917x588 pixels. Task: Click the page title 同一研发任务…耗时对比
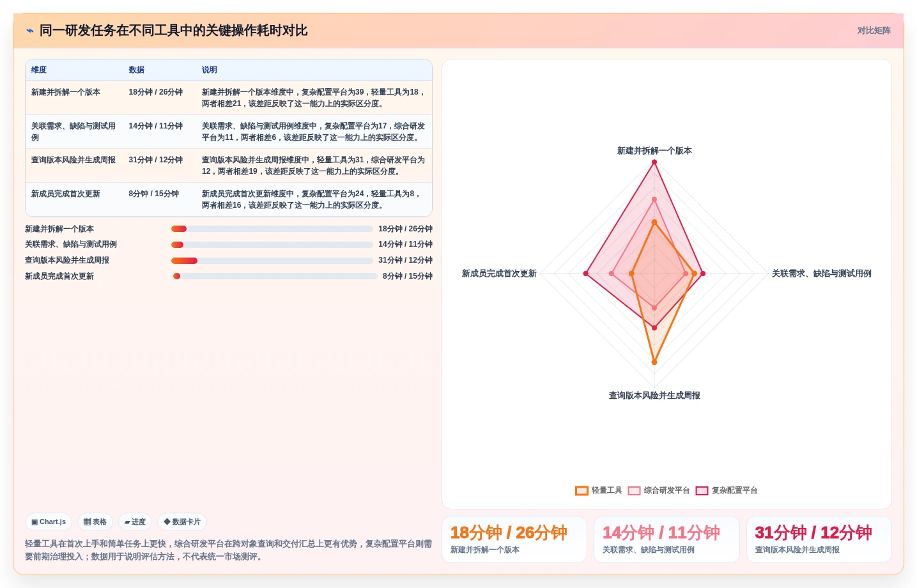pyautogui.click(x=174, y=31)
